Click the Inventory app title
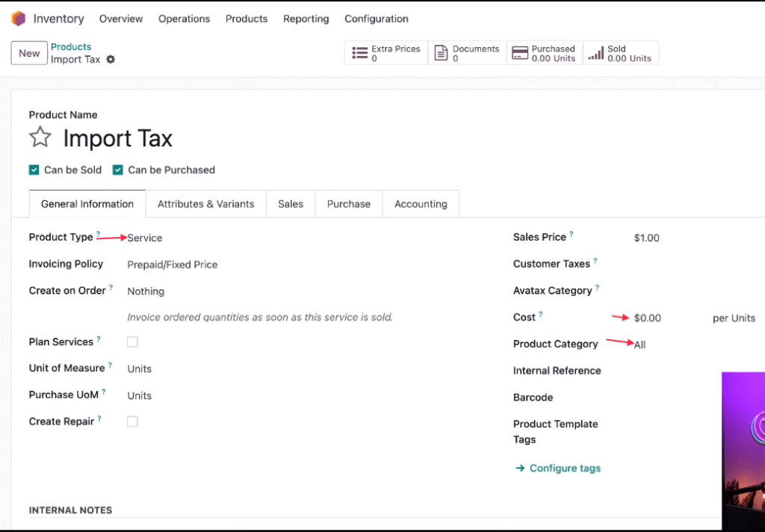This screenshot has width=765, height=532. pyautogui.click(x=58, y=19)
